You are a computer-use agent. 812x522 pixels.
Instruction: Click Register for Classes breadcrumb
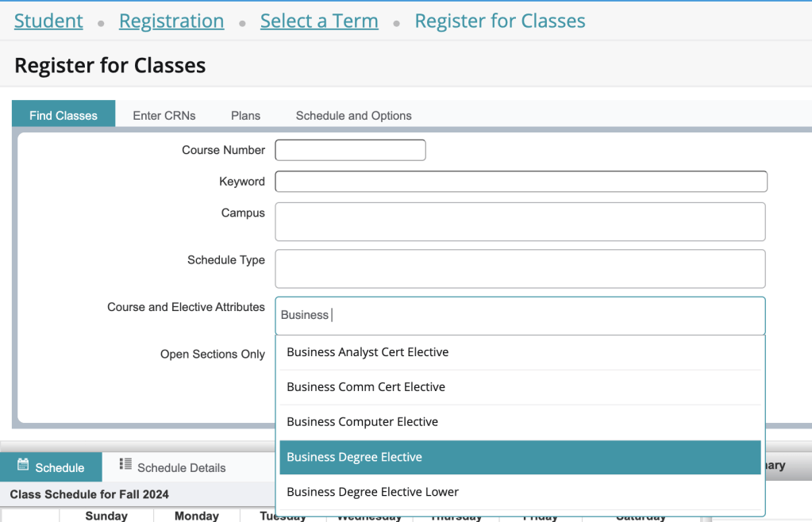coord(500,21)
